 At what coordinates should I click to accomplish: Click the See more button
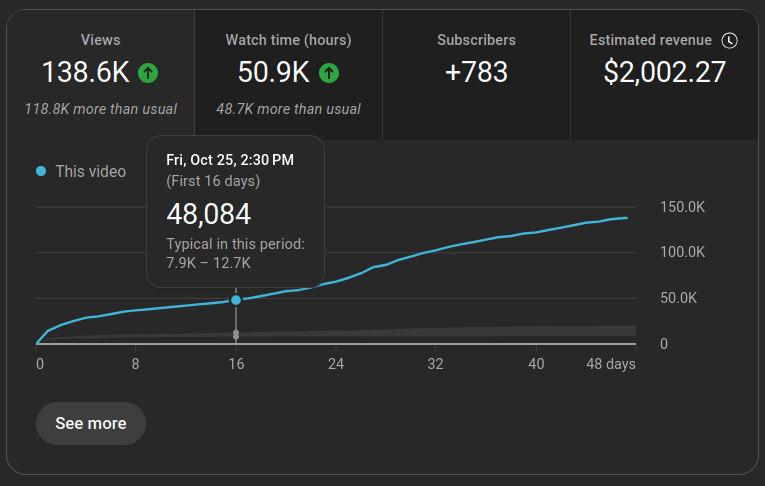click(x=91, y=424)
